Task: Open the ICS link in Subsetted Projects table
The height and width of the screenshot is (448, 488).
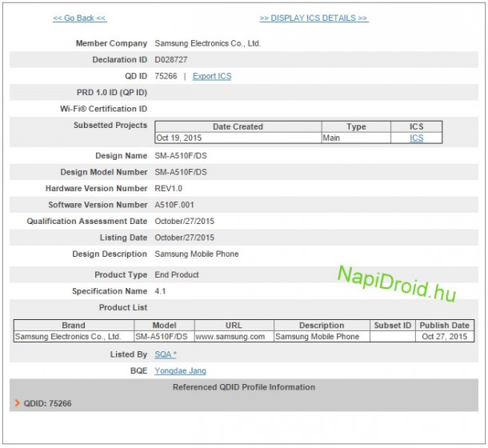Action: 416,138
